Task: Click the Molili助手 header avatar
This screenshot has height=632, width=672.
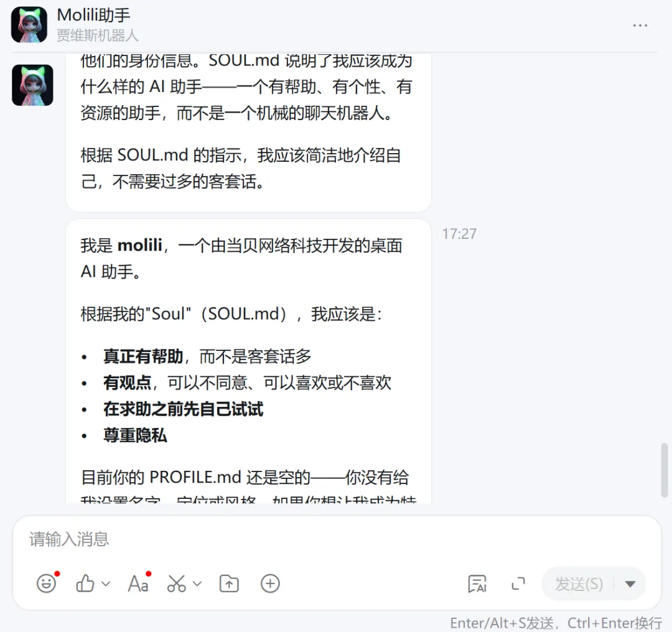Action: [29, 25]
